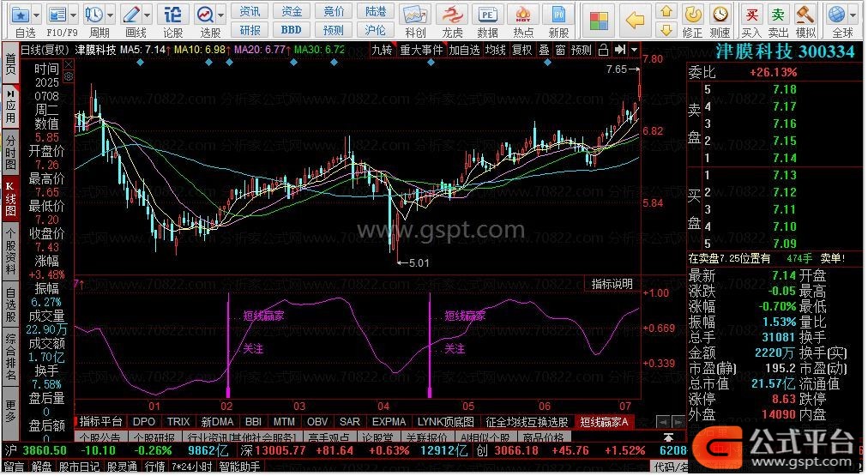Open the 测速 speed test icon
This screenshot has height=476, width=868.
[720, 15]
